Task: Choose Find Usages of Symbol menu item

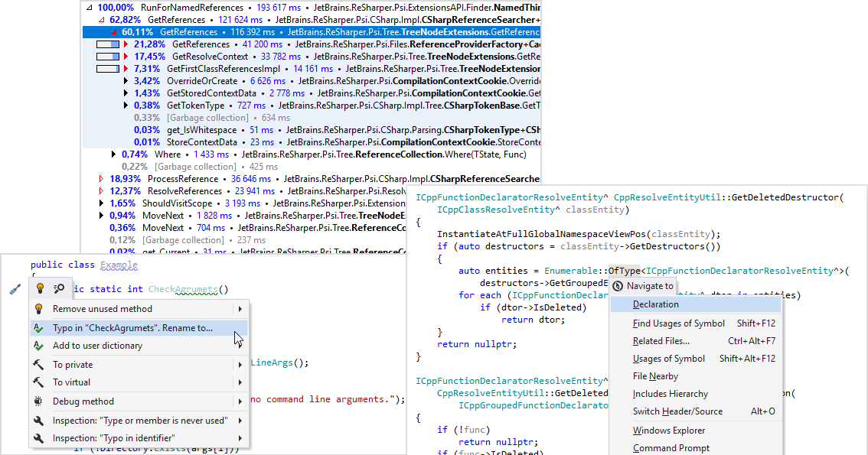Action: click(678, 323)
